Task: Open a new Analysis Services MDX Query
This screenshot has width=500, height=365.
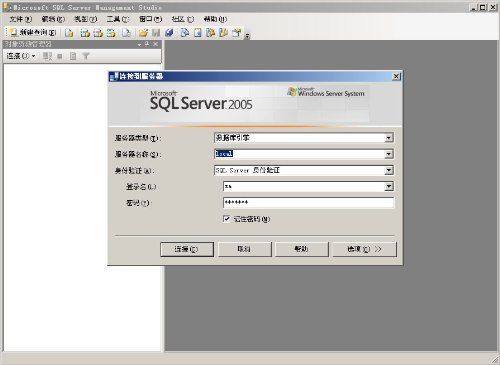Action: (x=85, y=33)
